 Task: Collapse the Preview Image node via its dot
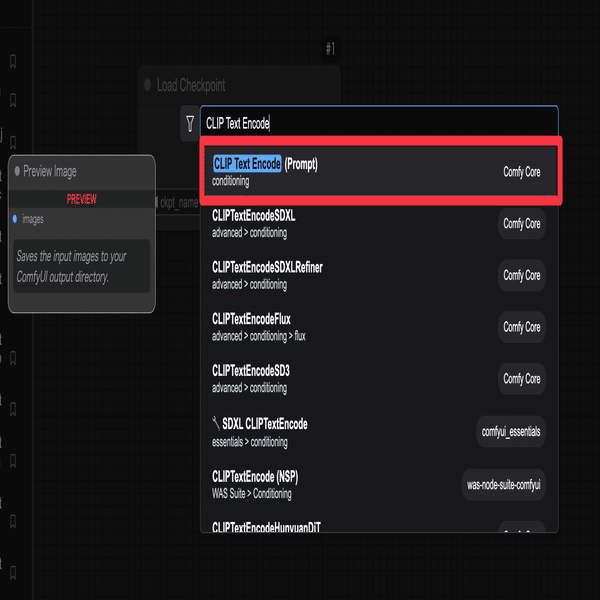point(17,171)
